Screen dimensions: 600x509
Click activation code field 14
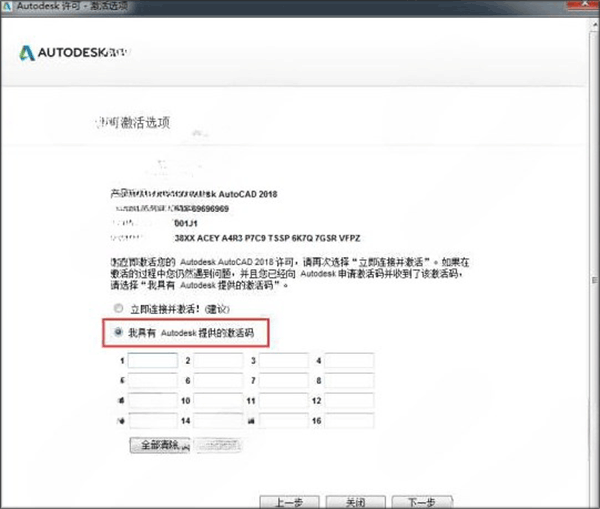tap(218, 421)
